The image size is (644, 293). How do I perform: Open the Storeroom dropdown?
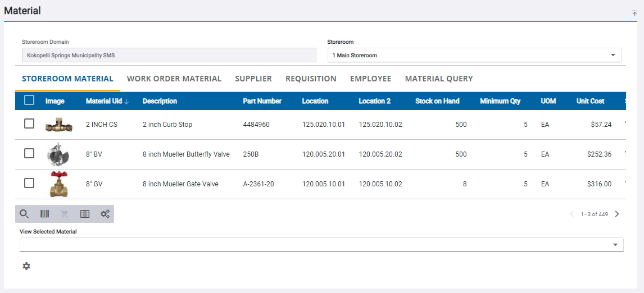474,55
